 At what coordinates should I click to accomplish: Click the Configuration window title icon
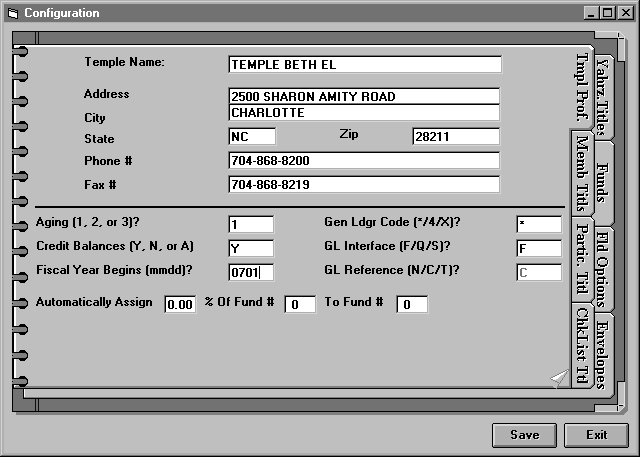pos(12,13)
